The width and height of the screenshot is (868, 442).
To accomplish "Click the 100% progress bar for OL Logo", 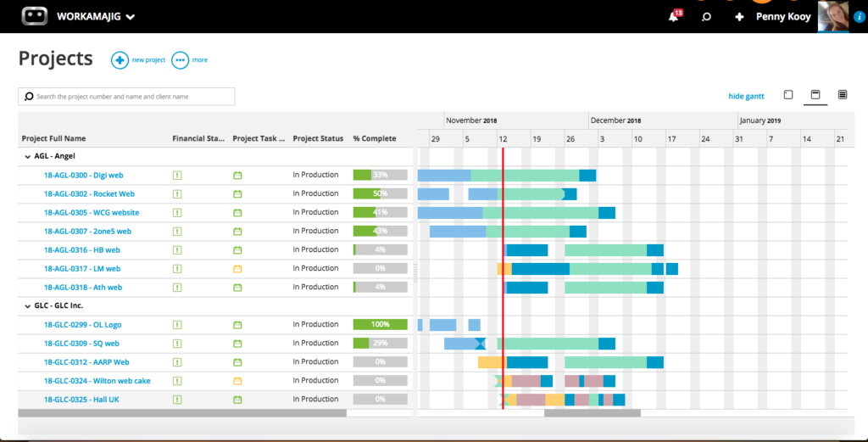I will (381, 325).
